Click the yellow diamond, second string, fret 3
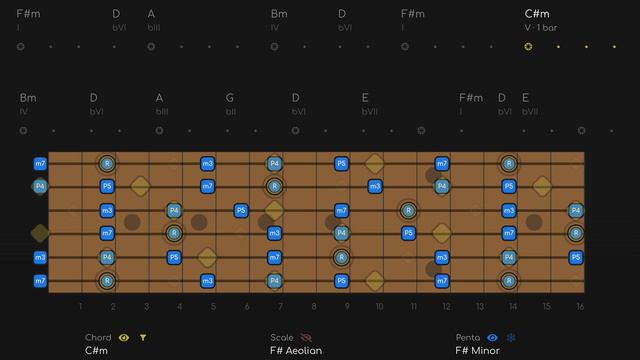 (x=140, y=187)
